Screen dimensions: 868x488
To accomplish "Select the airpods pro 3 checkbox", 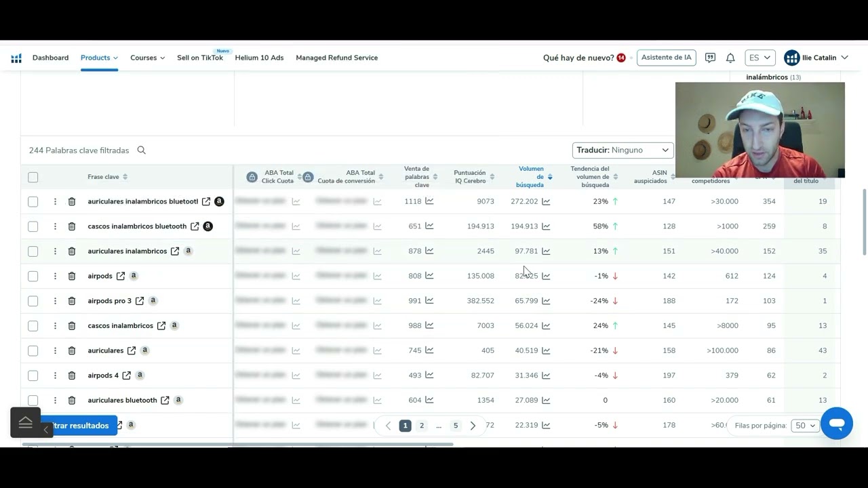I will coord(33,301).
